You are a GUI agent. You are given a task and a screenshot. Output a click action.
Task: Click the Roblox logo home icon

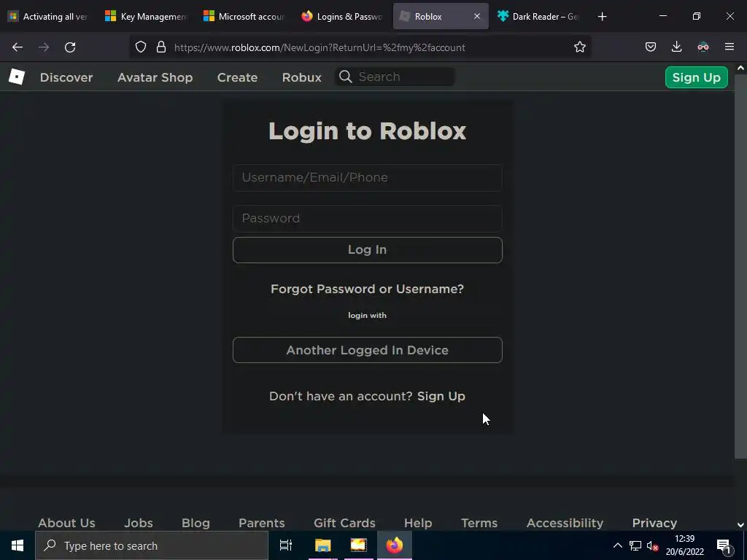17,77
